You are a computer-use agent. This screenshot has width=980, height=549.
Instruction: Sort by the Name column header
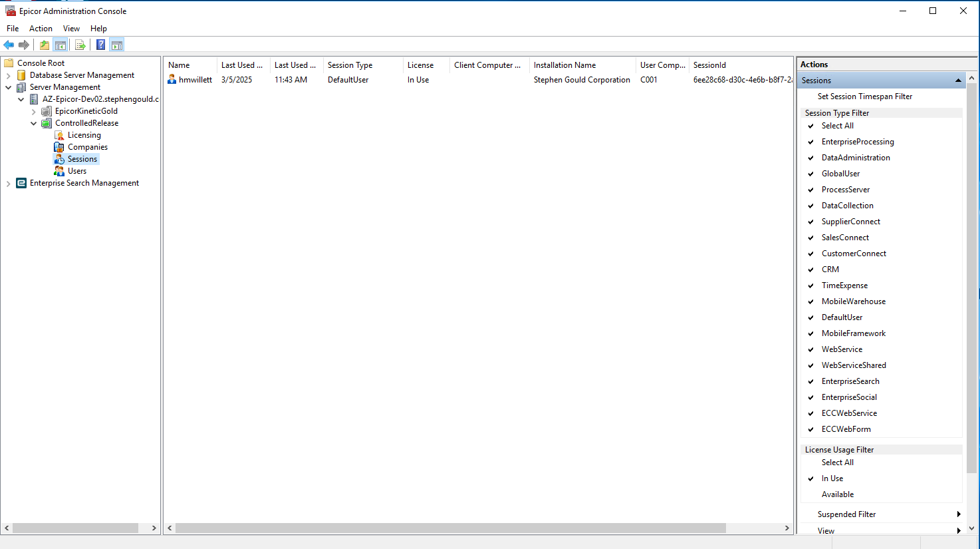[x=190, y=65]
